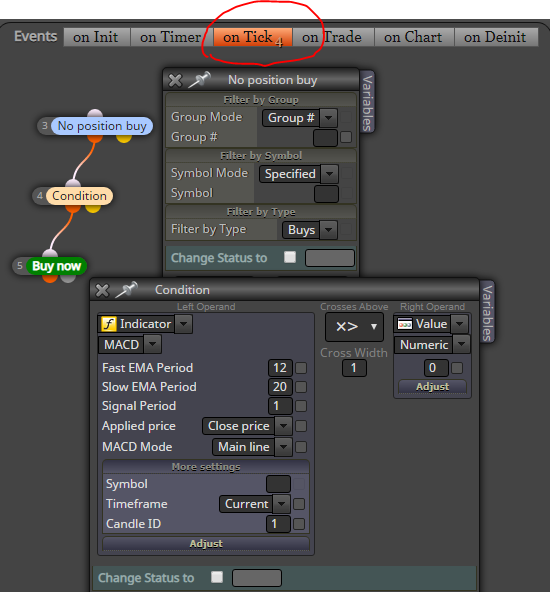Toggle the Group # row checkbox
The width and height of the screenshot is (550, 592).
point(346,137)
